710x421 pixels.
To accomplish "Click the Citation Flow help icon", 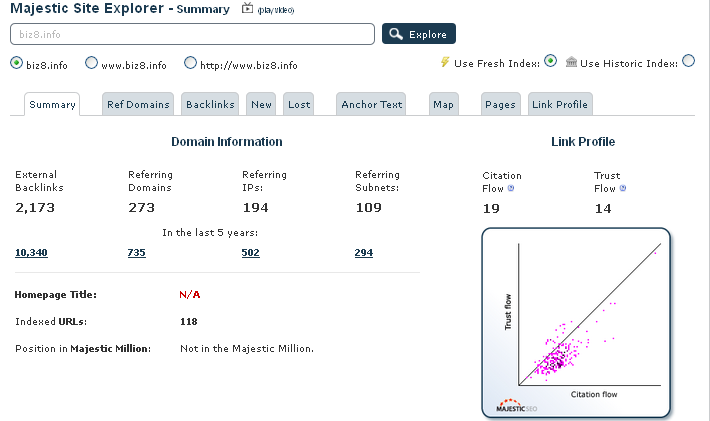I will click(x=511, y=188).
